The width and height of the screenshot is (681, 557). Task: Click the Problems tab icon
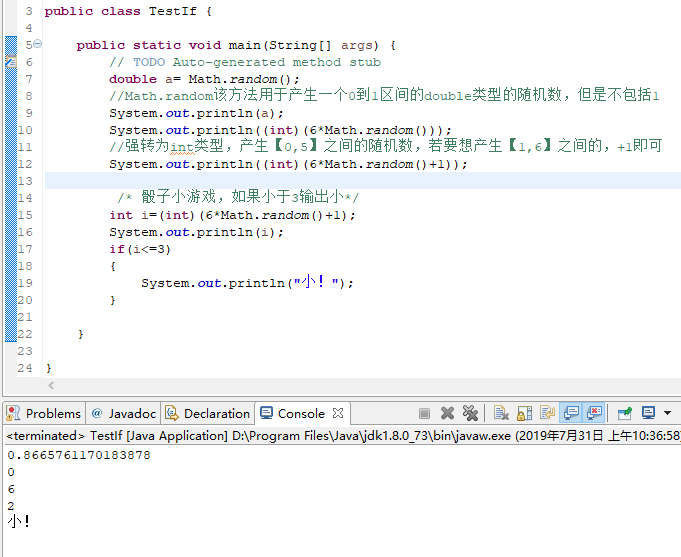[13, 413]
